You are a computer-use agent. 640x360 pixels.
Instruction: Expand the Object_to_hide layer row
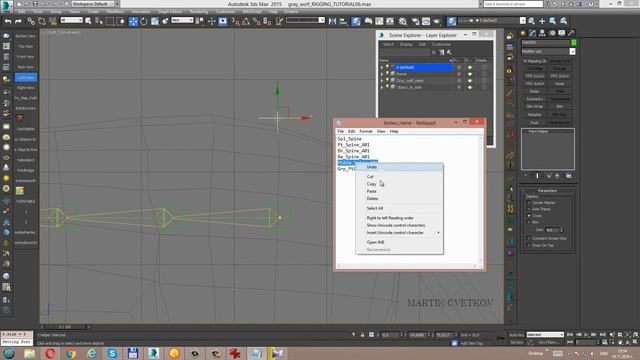tap(382, 87)
